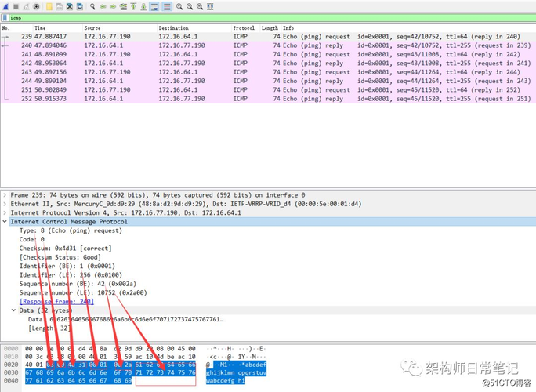536x392 pixels.
Task: Select packet 241 echo request row
Action: point(268,54)
